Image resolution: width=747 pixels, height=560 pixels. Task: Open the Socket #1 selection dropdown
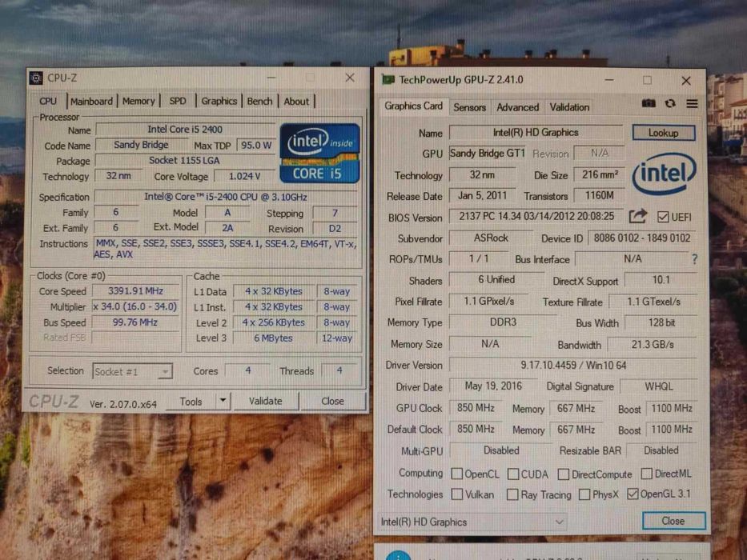point(132,371)
